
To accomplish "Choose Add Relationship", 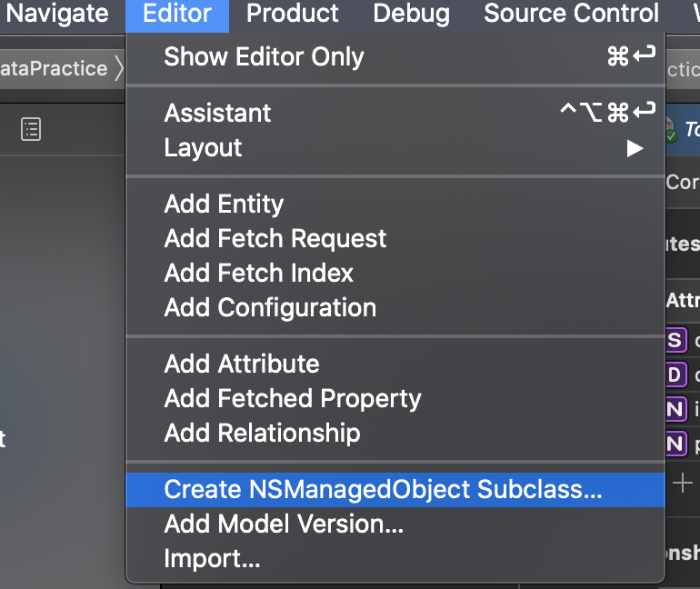I will click(x=395, y=434).
